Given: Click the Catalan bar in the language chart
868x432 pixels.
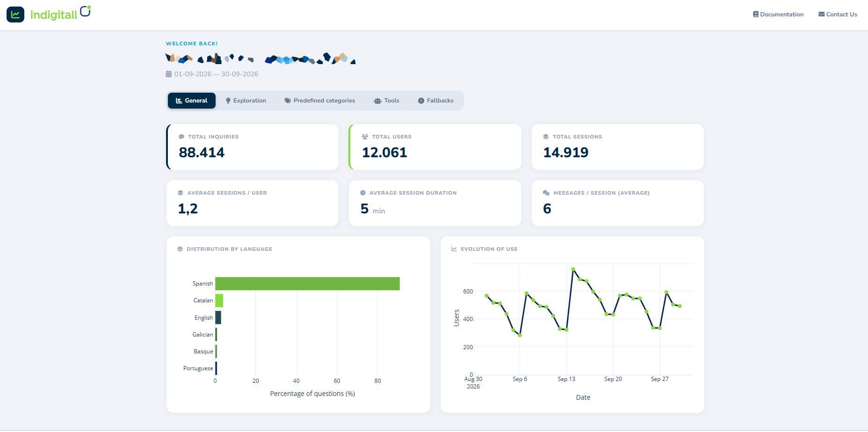Looking at the screenshot, I should (x=219, y=300).
